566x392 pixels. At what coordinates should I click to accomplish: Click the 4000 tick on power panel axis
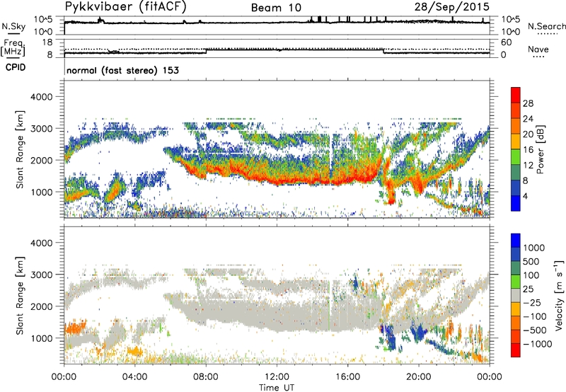(x=42, y=97)
